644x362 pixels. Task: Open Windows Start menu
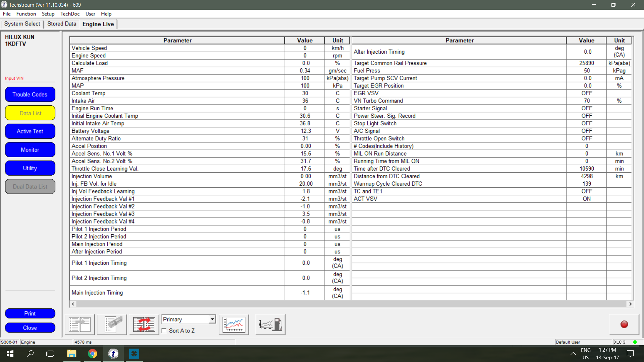pyautogui.click(x=10, y=354)
